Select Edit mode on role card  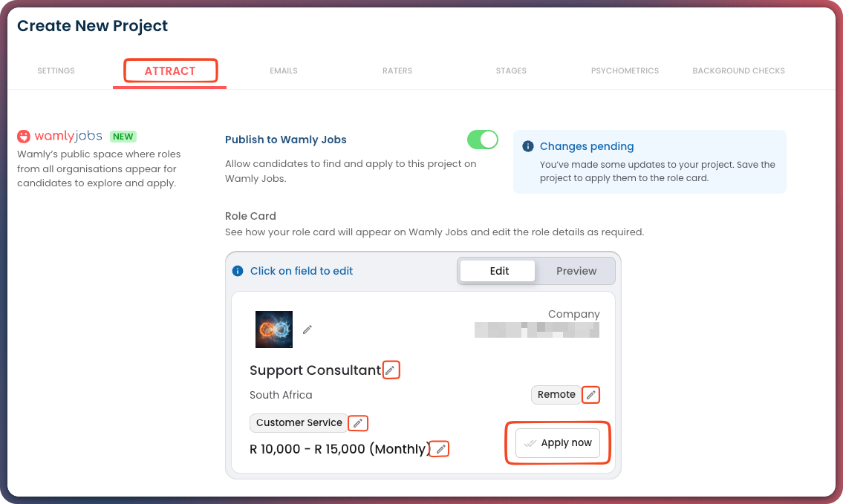click(x=499, y=271)
